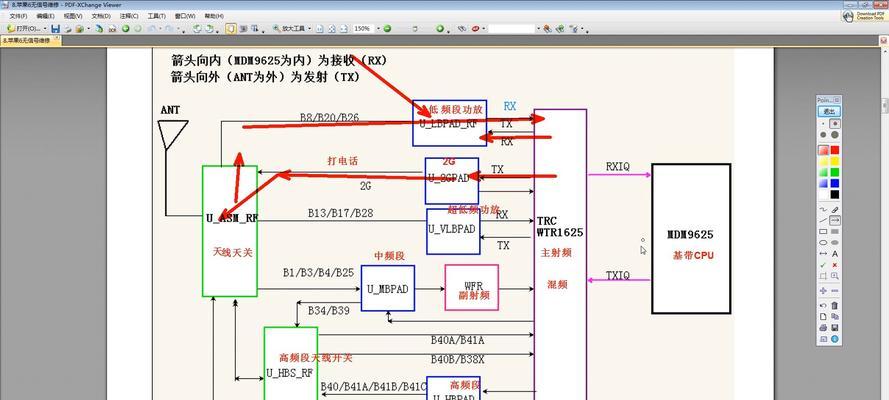This screenshot has height=400, width=889.
Task: Click the save disk icon in toolbar
Action: pos(55,28)
